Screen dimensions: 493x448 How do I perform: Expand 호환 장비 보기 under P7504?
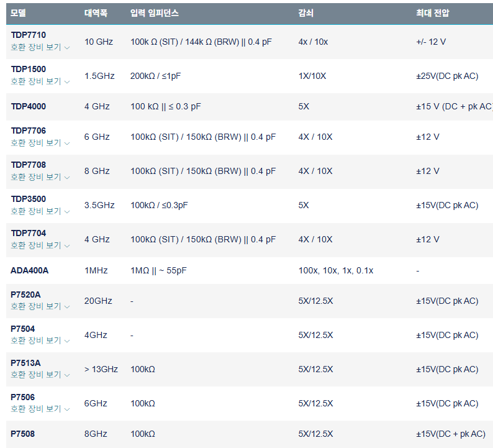pos(40,341)
